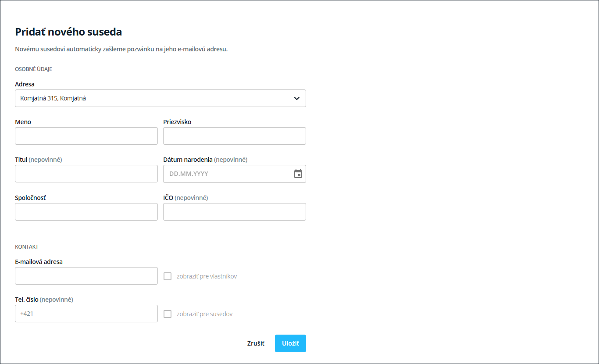Click the 'zobraziť pre susedov' label text

[204, 314]
